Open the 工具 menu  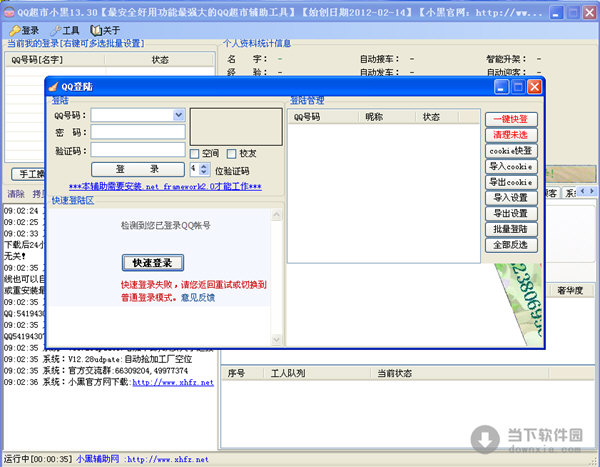click(x=65, y=30)
